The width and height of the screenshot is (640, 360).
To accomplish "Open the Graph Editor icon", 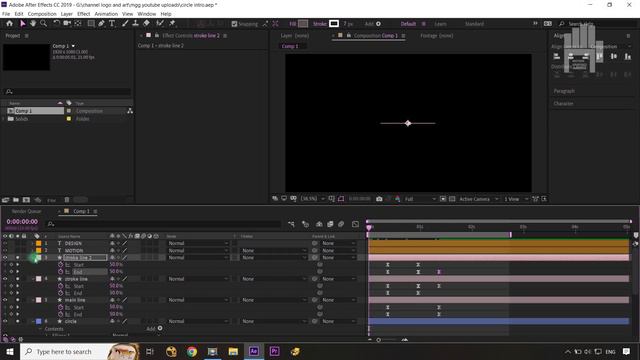I will coord(356,224).
